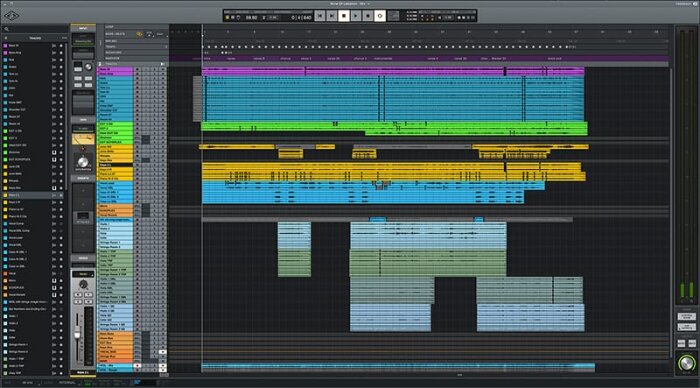Click the 48 kHz sample rate display
This screenshot has height=388, width=700.
pos(27,383)
